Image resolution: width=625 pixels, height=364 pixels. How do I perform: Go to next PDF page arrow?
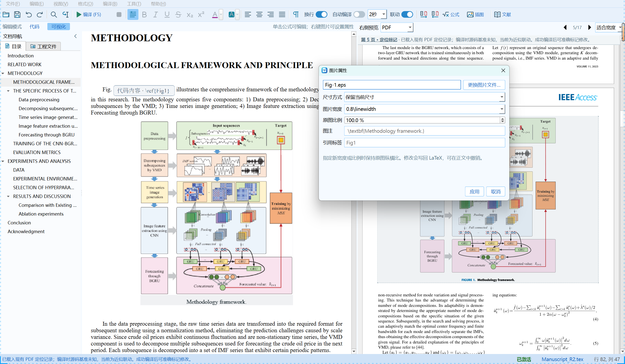pyautogui.click(x=590, y=27)
